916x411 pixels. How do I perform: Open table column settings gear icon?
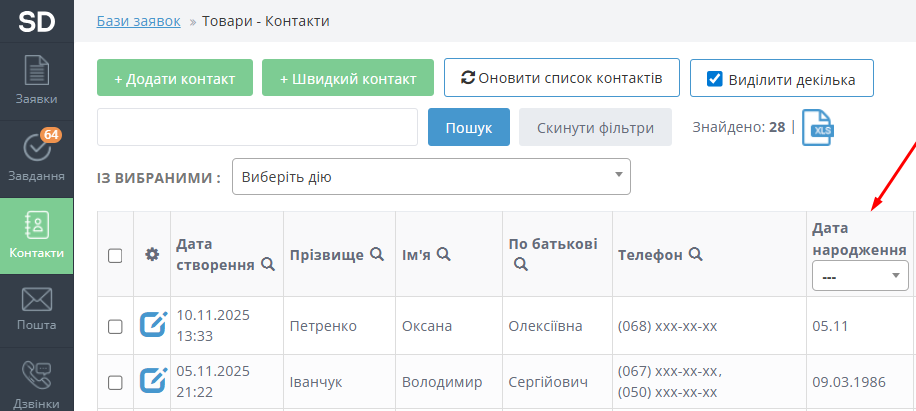pyautogui.click(x=152, y=255)
